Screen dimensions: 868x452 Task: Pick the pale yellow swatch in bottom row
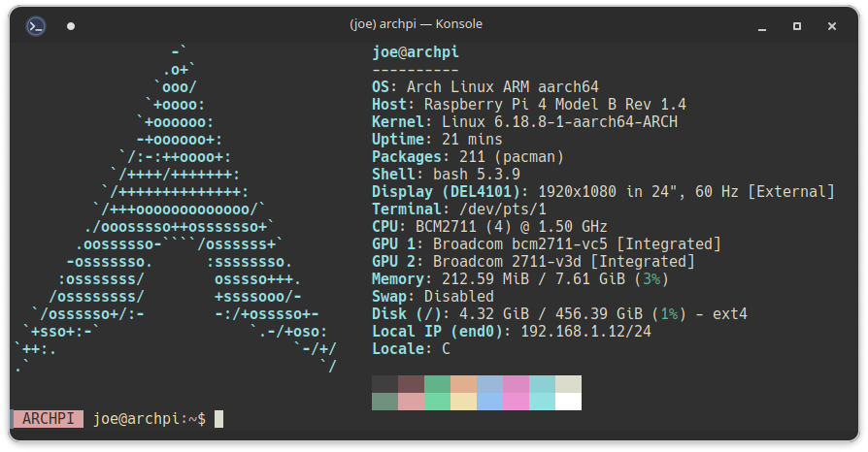coord(463,401)
